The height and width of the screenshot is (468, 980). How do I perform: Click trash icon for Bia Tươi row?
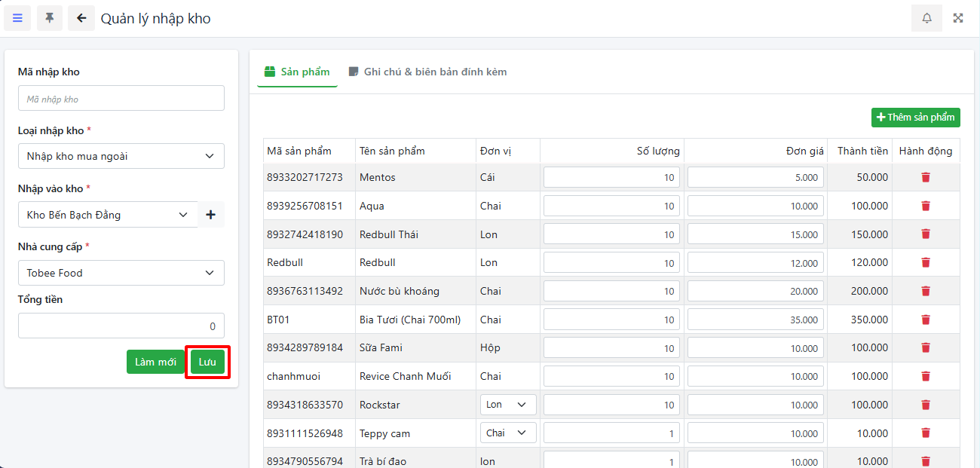point(926,320)
